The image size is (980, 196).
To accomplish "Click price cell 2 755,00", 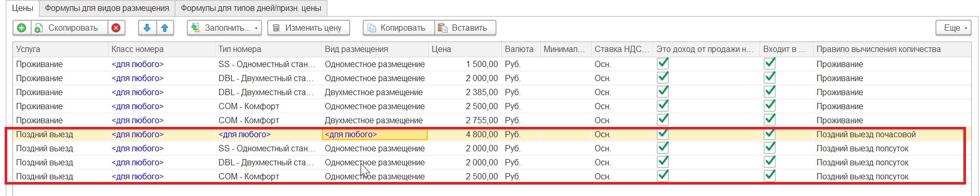I will pos(464,120).
